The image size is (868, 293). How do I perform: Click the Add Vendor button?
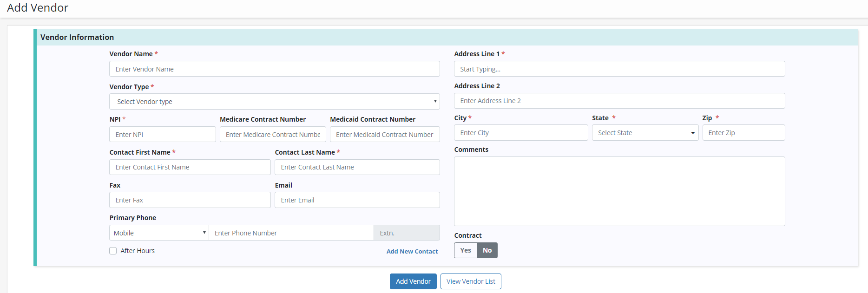click(413, 281)
